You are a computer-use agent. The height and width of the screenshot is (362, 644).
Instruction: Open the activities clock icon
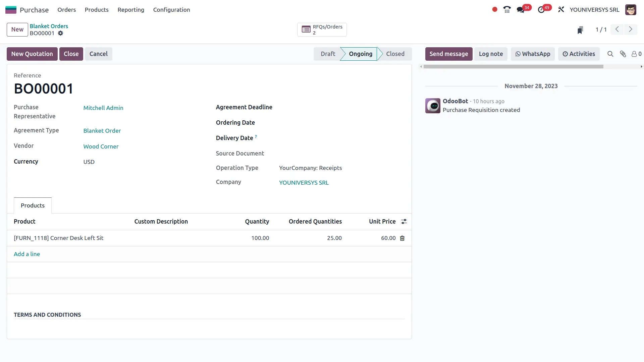click(541, 10)
